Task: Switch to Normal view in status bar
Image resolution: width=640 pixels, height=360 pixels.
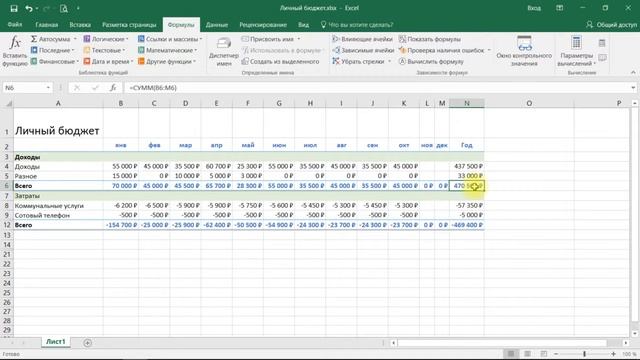Action: point(511,354)
